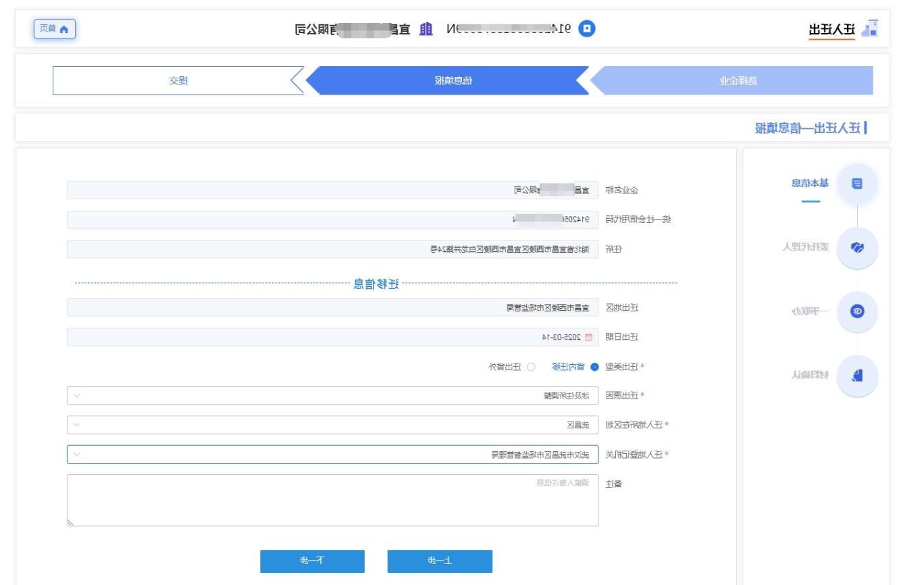The image size is (924, 585).
Task: Click the 迁入迁出 logo icon
Action: (x=871, y=28)
